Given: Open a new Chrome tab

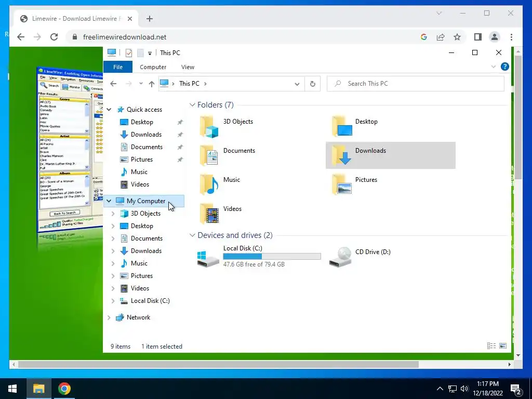Looking at the screenshot, I should coord(150,19).
